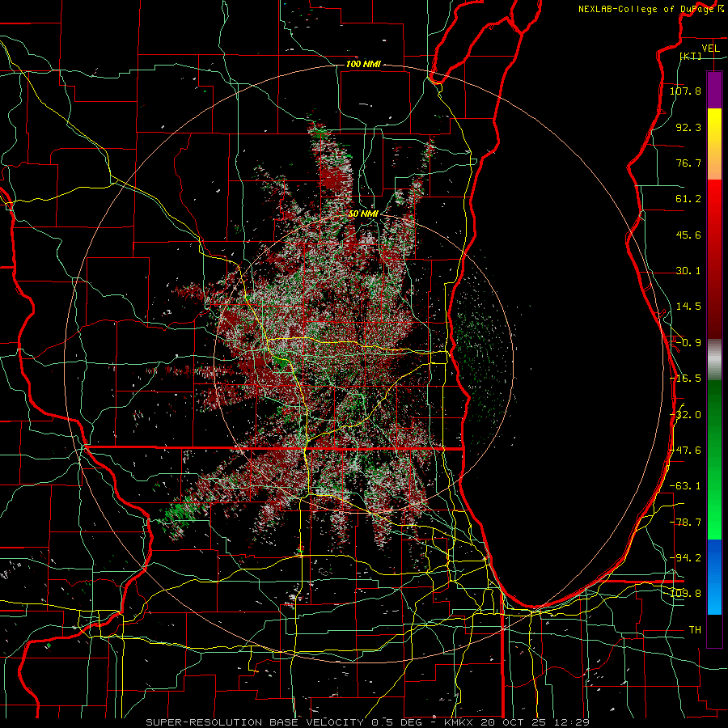Click the -0.9 value on velocity scale
Image resolution: width=728 pixels, height=728 pixels.
coord(688,343)
